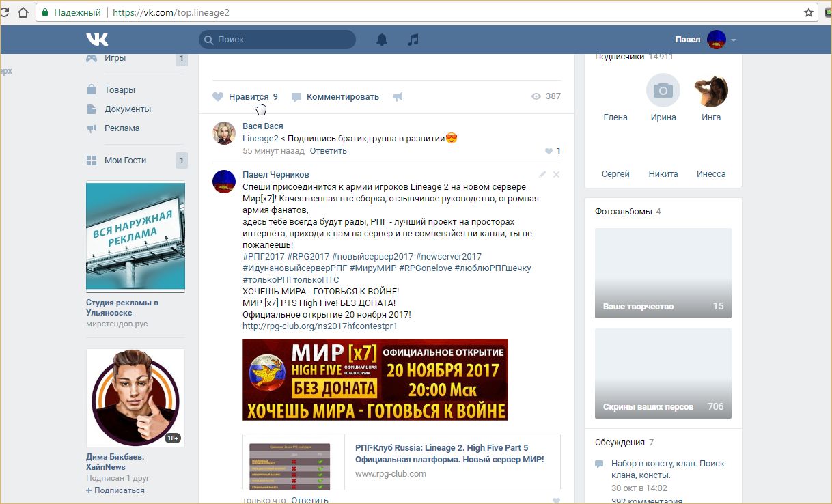Share the post with the megaphone icon
Screen dimensions: 832x504
398,97
